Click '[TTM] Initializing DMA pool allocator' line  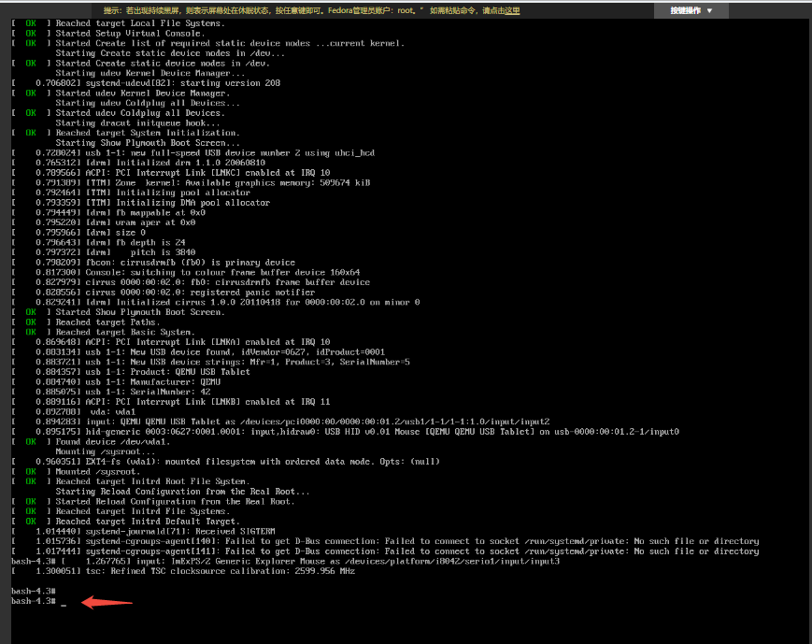point(141,203)
